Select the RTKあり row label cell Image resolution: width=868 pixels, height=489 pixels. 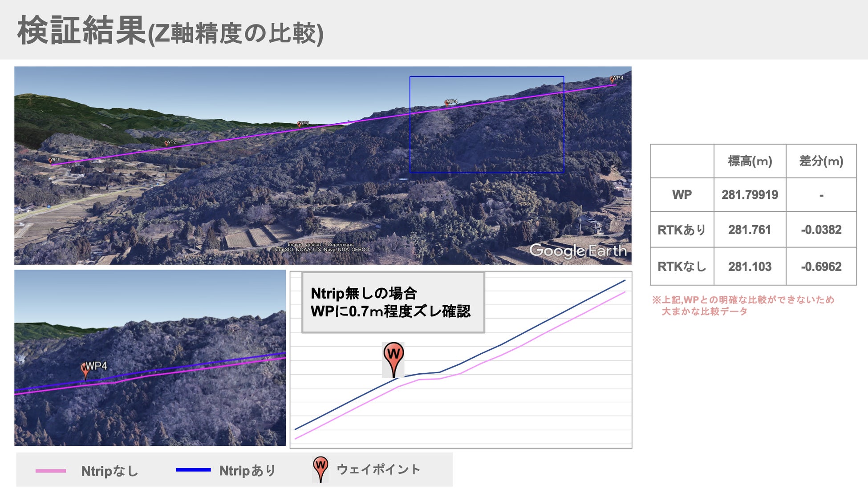(x=681, y=230)
